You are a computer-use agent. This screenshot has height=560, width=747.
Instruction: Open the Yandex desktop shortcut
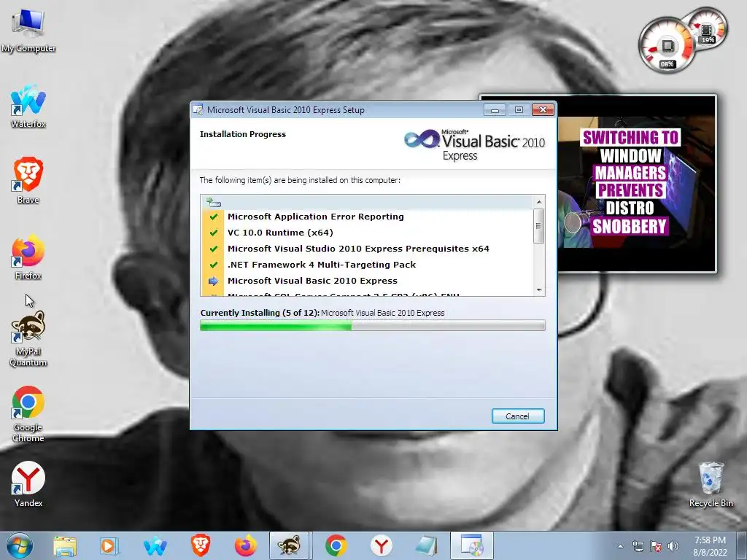pos(28,484)
